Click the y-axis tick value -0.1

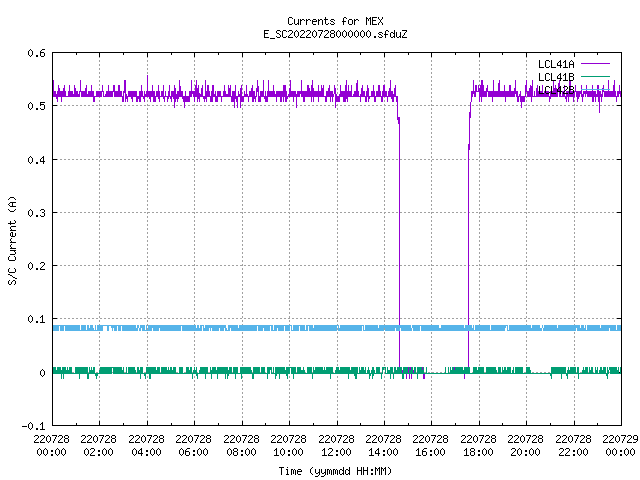(33, 426)
